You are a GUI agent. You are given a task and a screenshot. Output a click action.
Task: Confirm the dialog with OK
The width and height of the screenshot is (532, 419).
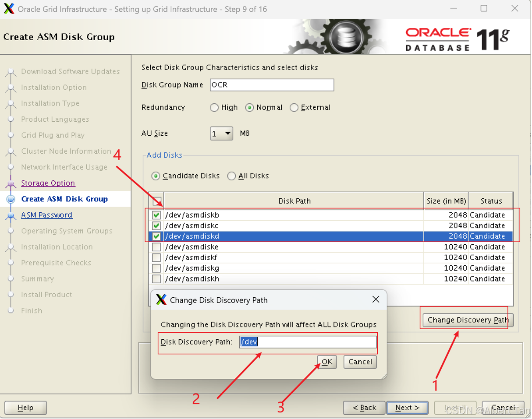tap(327, 362)
